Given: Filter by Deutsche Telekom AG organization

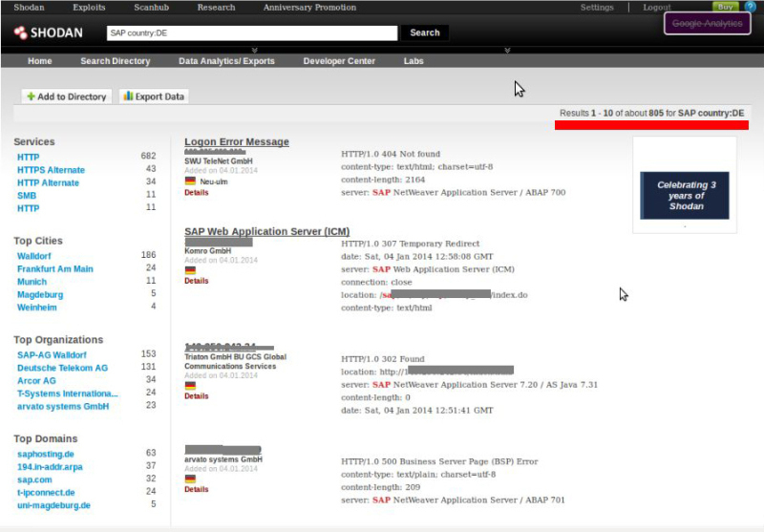Looking at the screenshot, I should pos(62,368).
